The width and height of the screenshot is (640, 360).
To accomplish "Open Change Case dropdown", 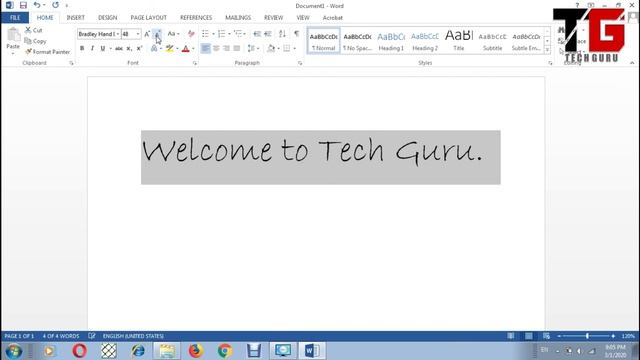I will [173, 34].
